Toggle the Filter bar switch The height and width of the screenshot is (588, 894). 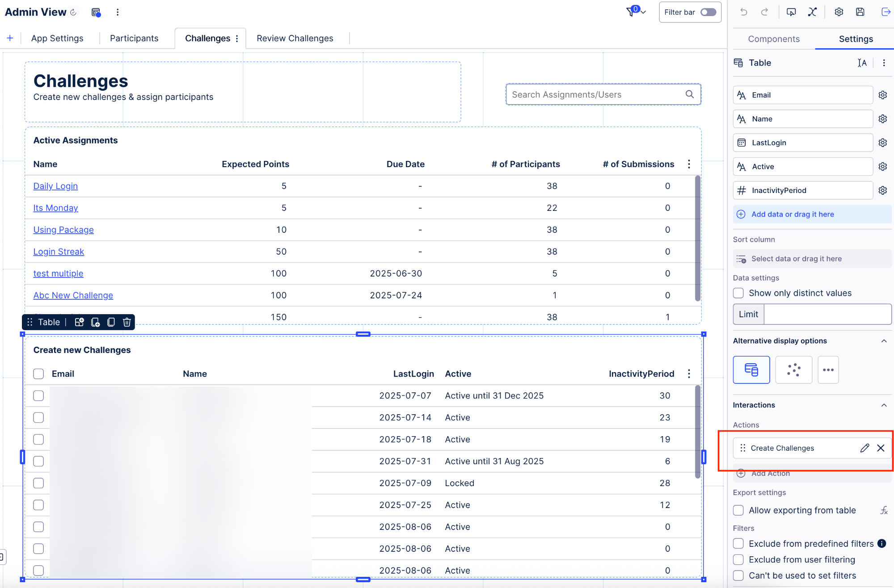(708, 12)
